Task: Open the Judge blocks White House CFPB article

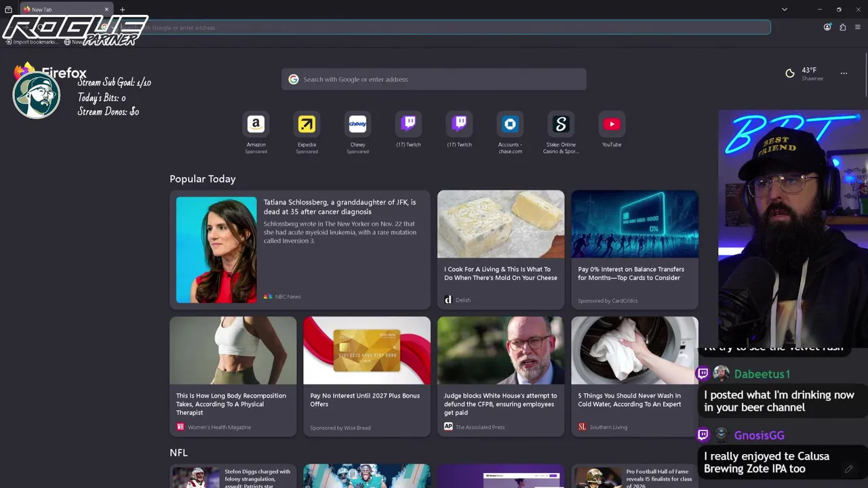Action: point(500,404)
